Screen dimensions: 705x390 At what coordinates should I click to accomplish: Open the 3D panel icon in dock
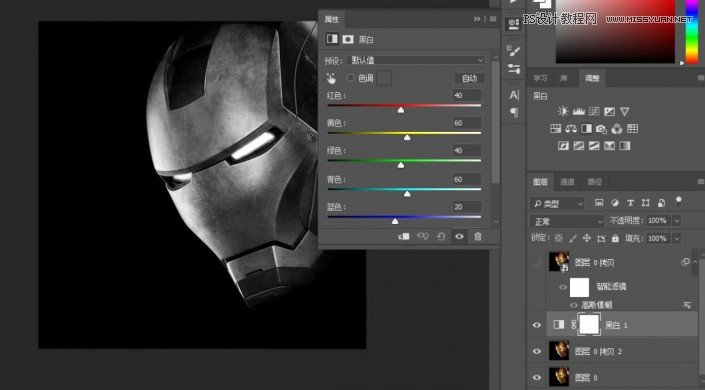point(514,24)
